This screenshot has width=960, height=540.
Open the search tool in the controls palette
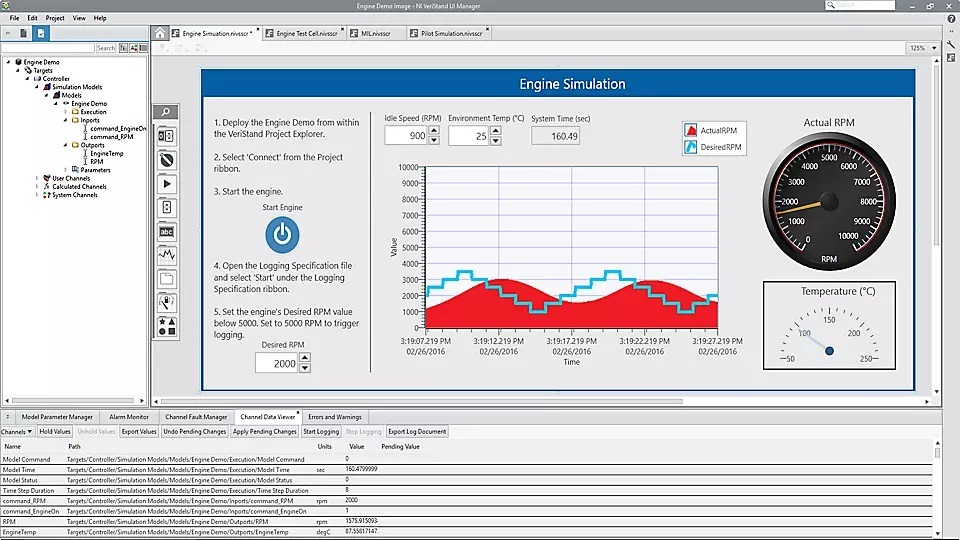pos(166,112)
